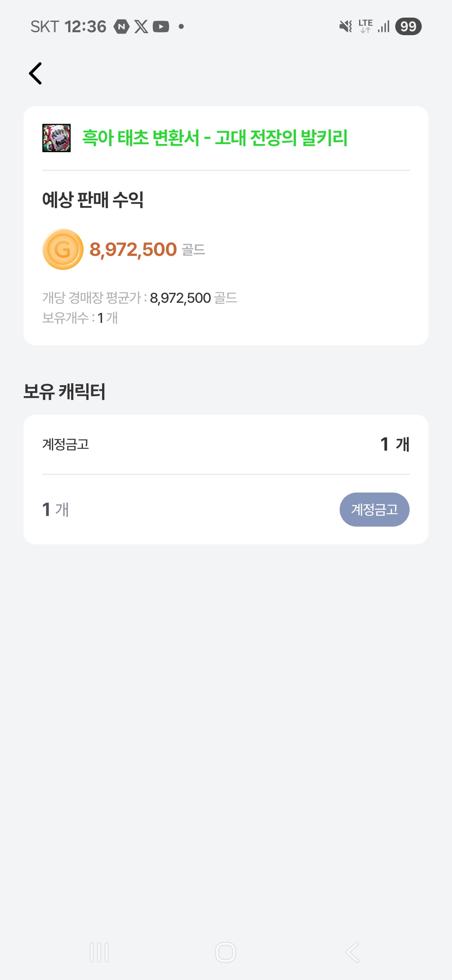
Task: Tap the blue 계정금고 pill button
Action: pyautogui.click(x=374, y=509)
